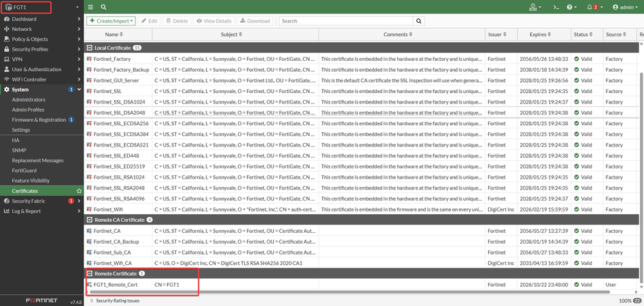Image resolution: width=644 pixels, height=306 pixels.
Task: Sort by Source column arrows
Action: pyautogui.click(x=625, y=34)
